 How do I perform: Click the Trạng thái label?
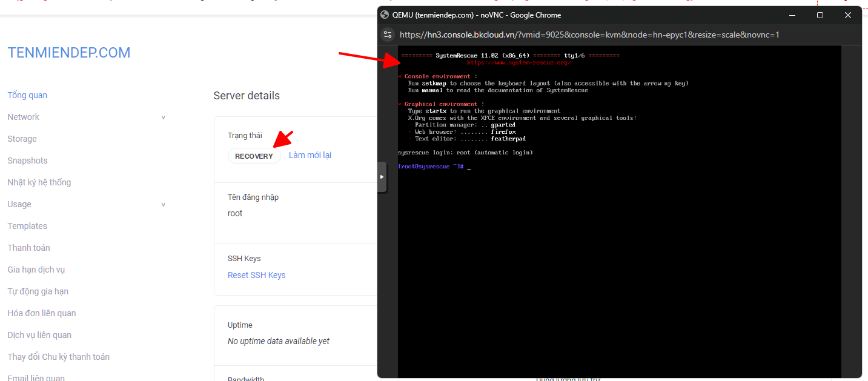pos(245,136)
